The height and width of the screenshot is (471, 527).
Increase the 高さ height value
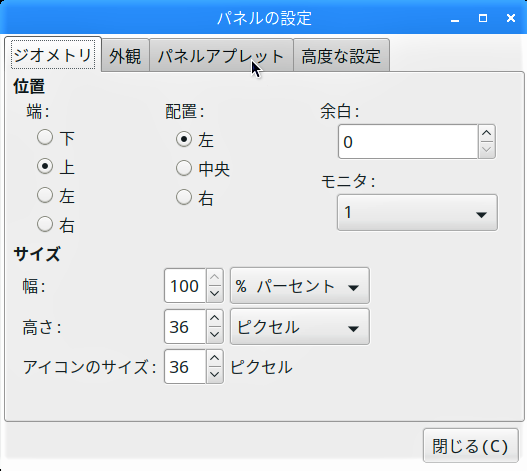(x=214, y=318)
